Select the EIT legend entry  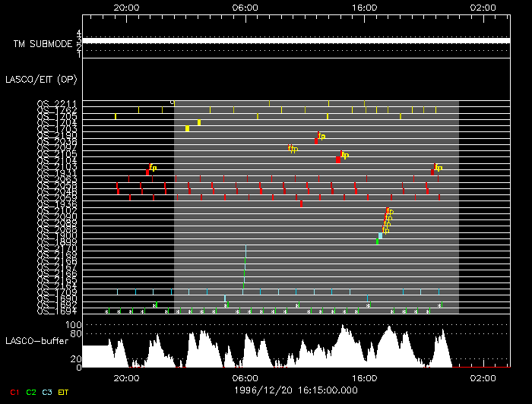[64, 392]
